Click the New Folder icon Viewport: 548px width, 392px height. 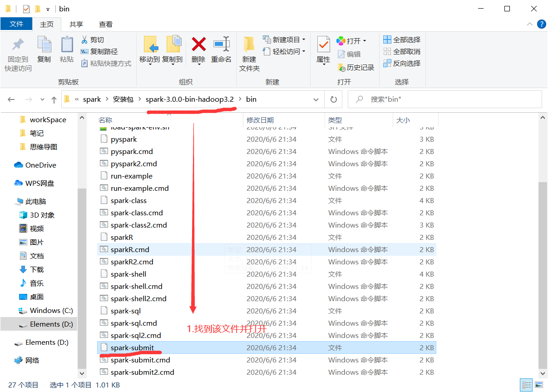[x=249, y=45]
